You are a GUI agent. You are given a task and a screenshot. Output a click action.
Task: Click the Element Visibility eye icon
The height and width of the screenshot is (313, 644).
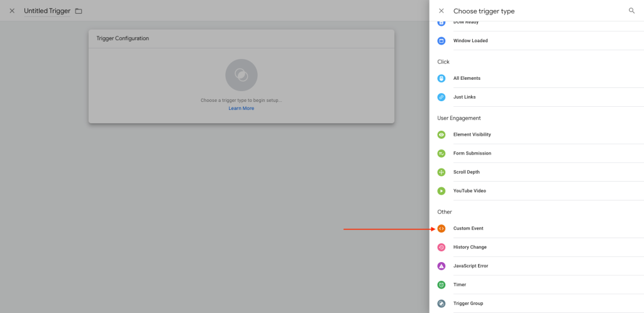(441, 135)
